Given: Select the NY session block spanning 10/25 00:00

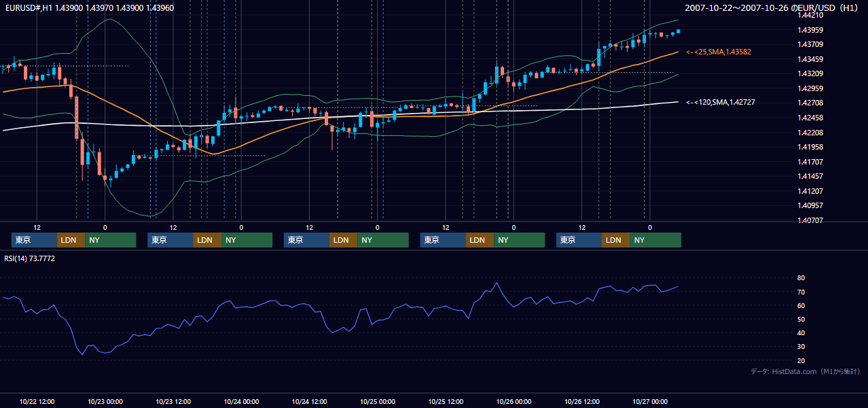Looking at the screenshot, I should click(383, 240).
